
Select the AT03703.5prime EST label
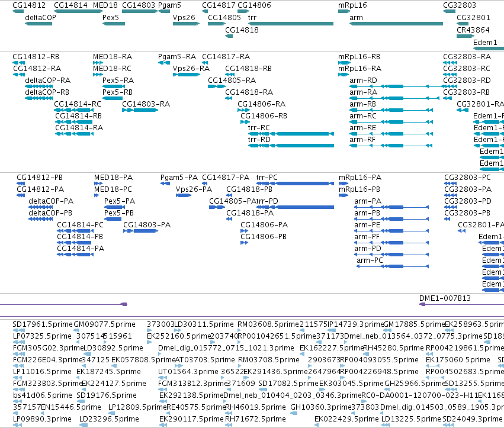pyautogui.click(x=205, y=360)
